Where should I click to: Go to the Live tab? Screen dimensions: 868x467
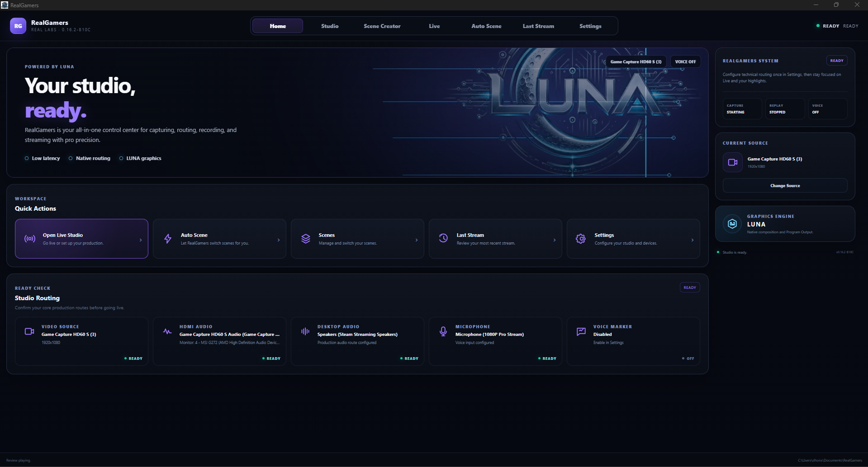tap(434, 26)
